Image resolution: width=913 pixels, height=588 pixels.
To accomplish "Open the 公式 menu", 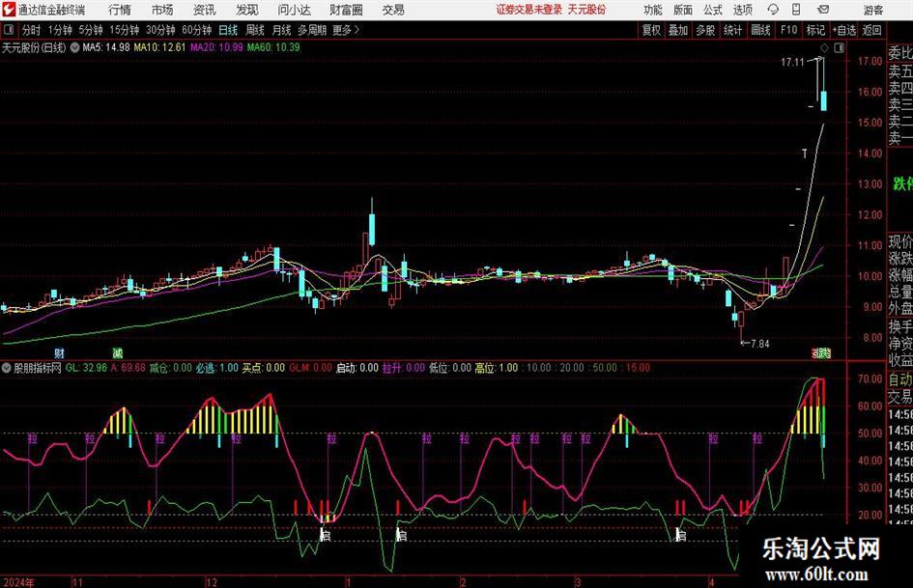I will (713, 10).
